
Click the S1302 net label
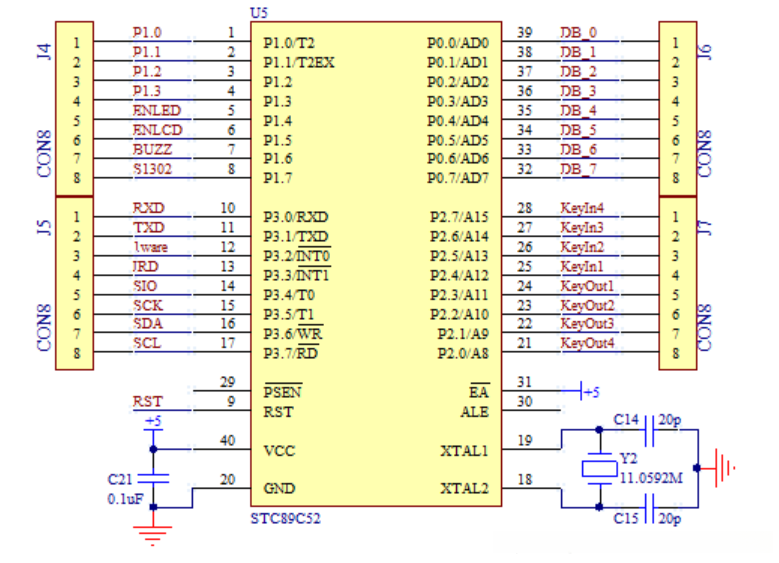(152, 169)
